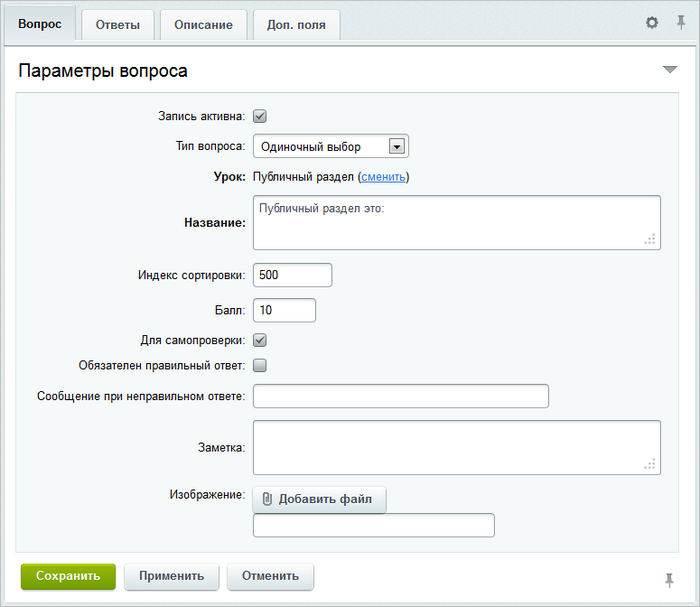Viewport: 700px width, 607px height.
Task: Click the "Сообщение при неправильном ответе" field
Action: pyautogui.click(x=401, y=396)
